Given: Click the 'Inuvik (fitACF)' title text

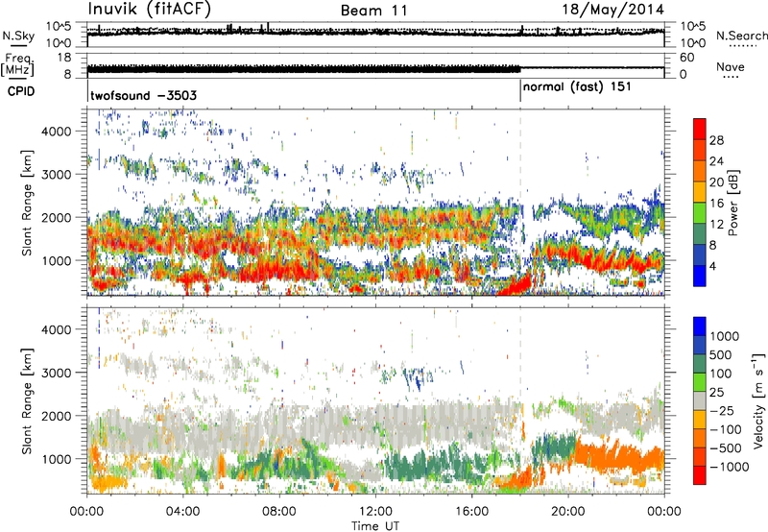Looking at the screenshot, I should tap(150, 10).
